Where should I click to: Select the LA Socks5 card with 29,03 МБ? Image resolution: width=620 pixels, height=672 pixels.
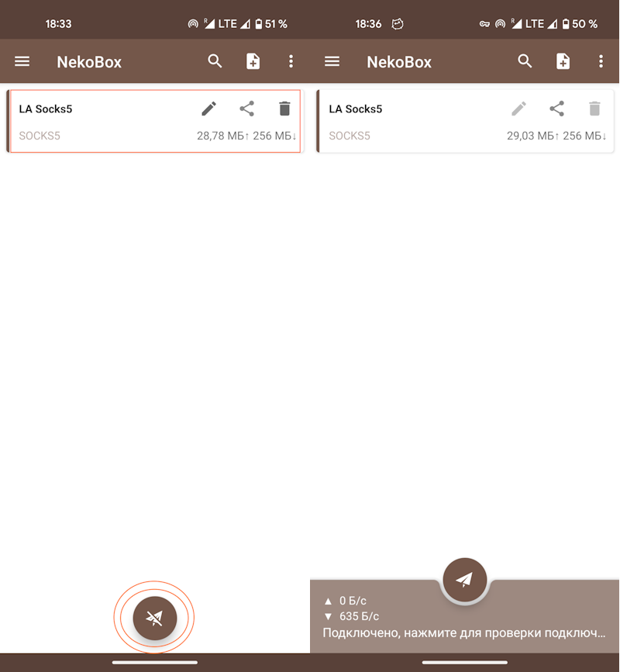pyautogui.click(x=411, y=122)
